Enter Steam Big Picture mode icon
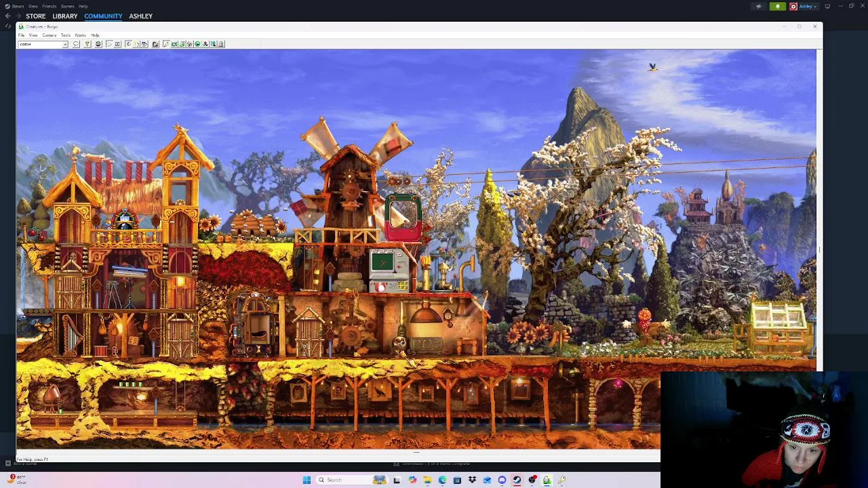 [x=827, y=6]
